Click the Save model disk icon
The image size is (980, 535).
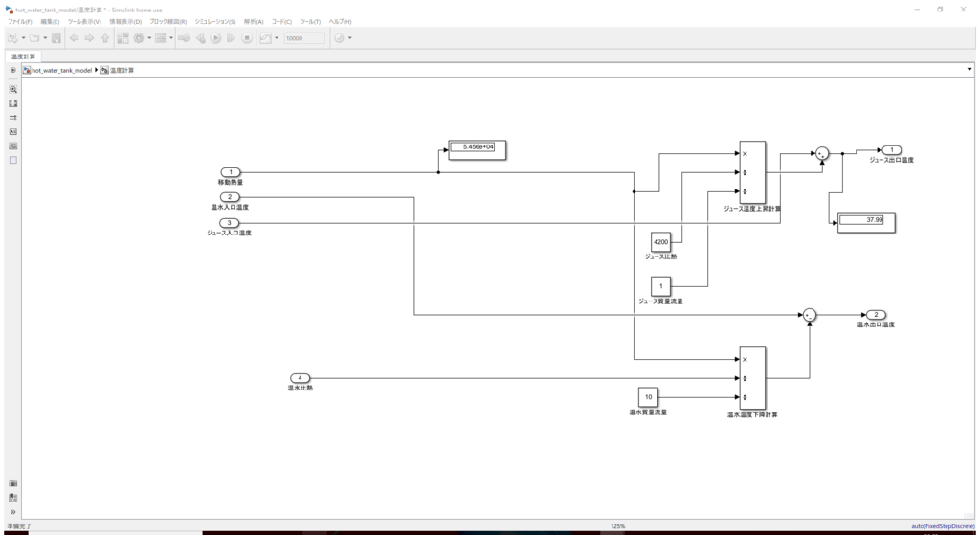pos(56,38)
